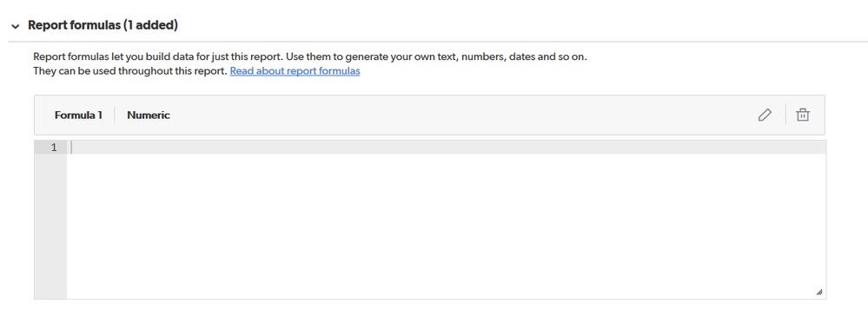Viewport: 868px width, 317px height.
Task: Click the editor resize grip corner
Action: 818,292
